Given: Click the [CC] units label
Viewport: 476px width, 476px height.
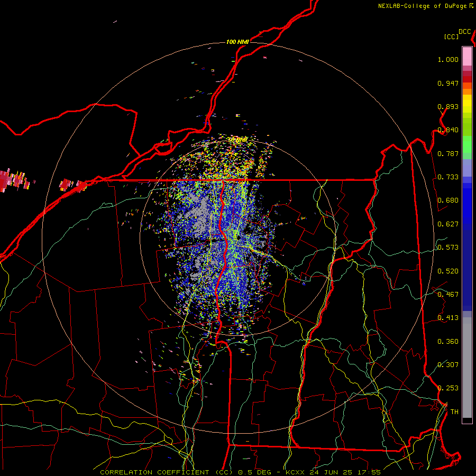Looking at the screenshot, I should (451, 36).
